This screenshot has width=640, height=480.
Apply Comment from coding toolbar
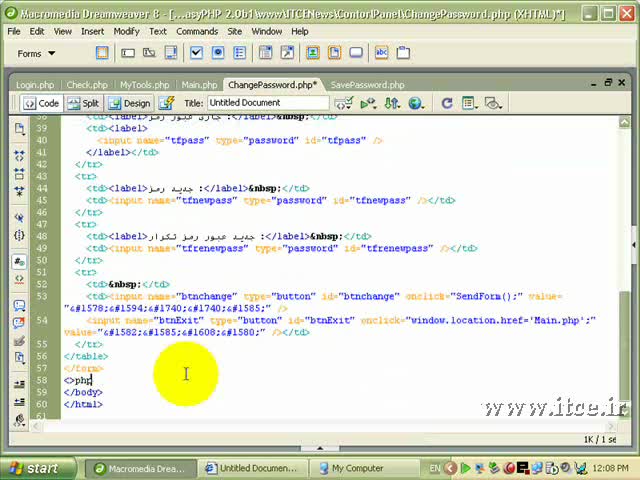[19, 305]
